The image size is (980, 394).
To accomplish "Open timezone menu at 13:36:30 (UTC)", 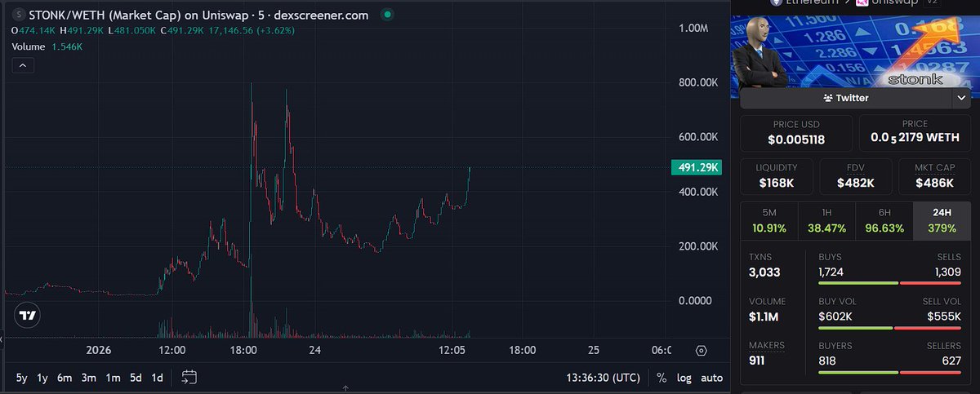I will (x=604, y=378).
